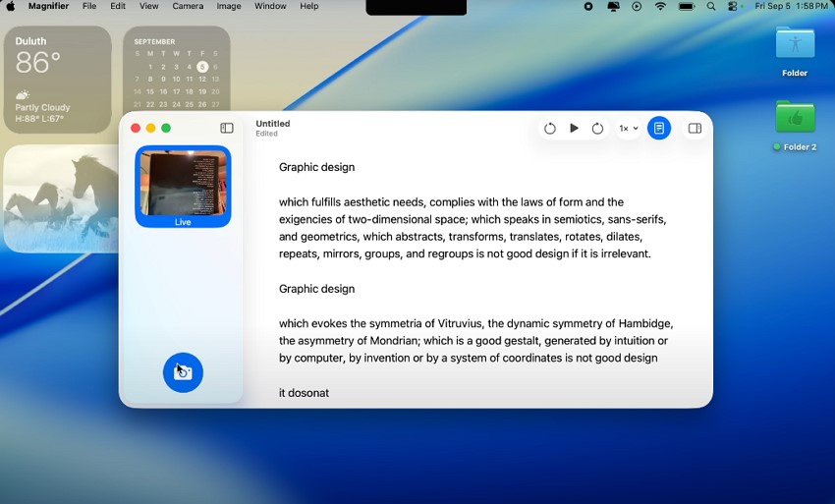Image resolution: width=835 pixels, height=504 pixels.
Task: Open the September calendar widget
Action: [x=177, y=68]
